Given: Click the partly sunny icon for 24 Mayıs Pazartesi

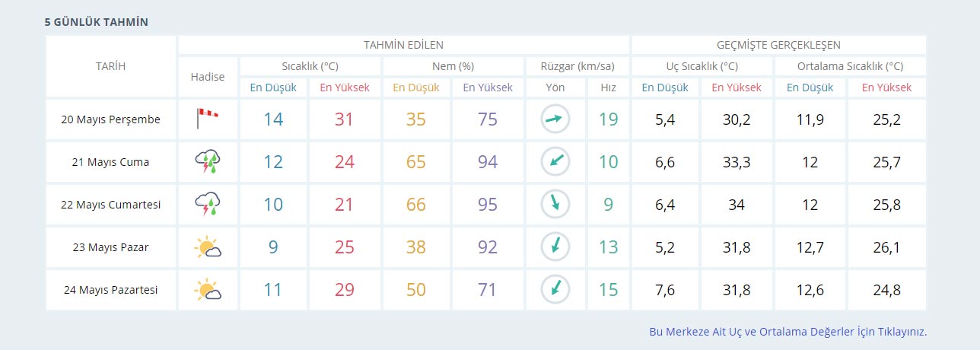Looking at the screenshot, I should (207, 290).
